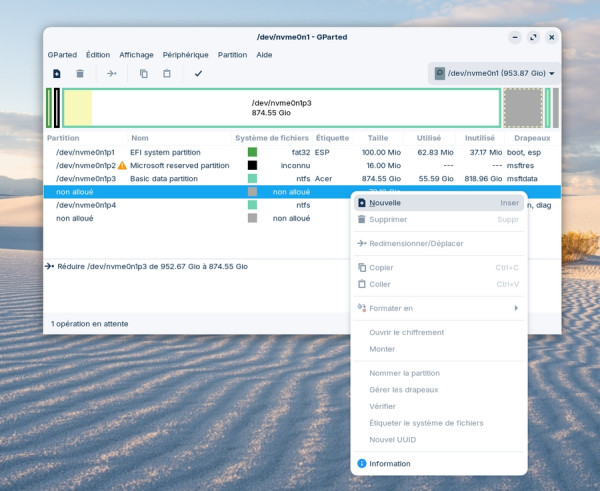This screenshot has height=491, width=600.
Task: Click the Système de fichiers column header
Action: coord(272,138)
